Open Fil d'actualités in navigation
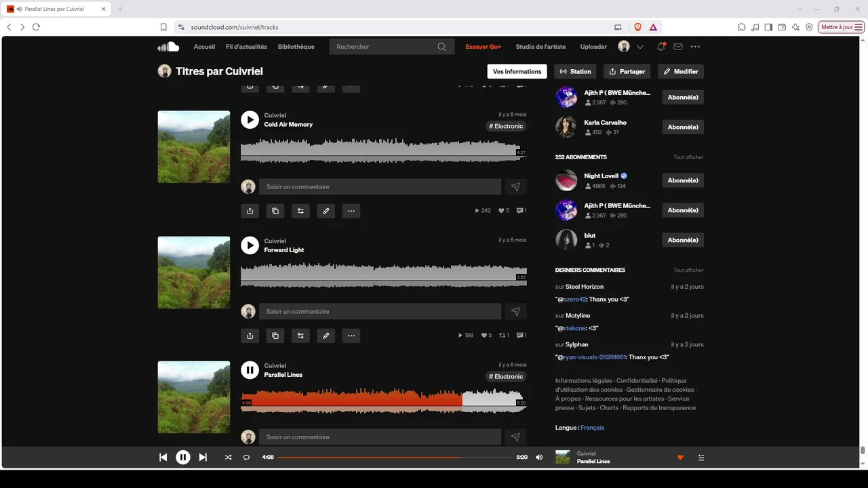Screen dimensions: 868x488 click(246, 47)
